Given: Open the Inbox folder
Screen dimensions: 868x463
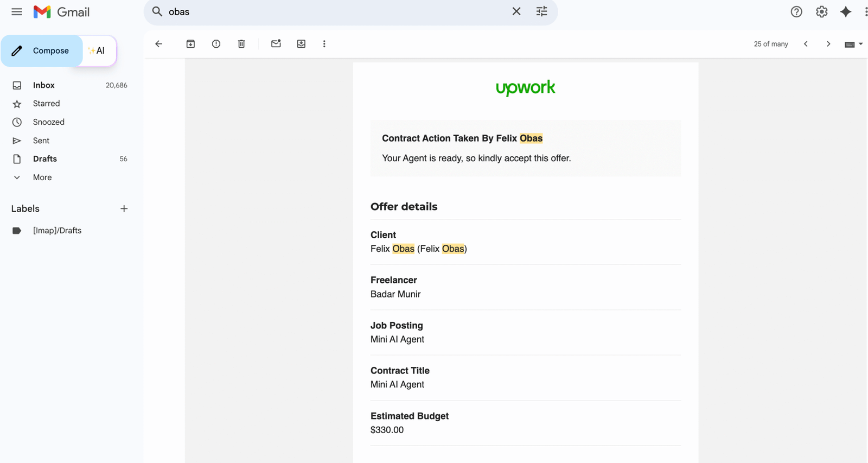Looking at the screenshot, I should (x=43, y=85).
